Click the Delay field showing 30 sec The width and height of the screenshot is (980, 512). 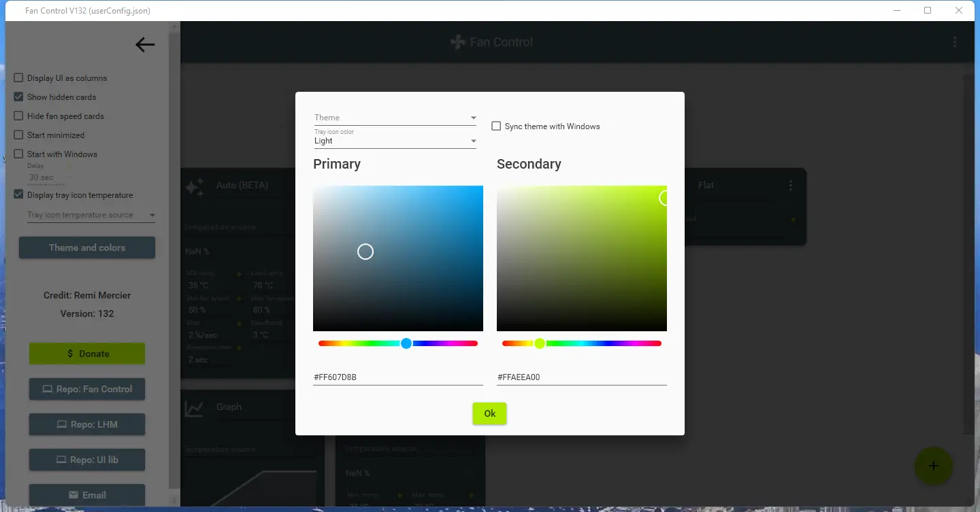coord(46,177)
